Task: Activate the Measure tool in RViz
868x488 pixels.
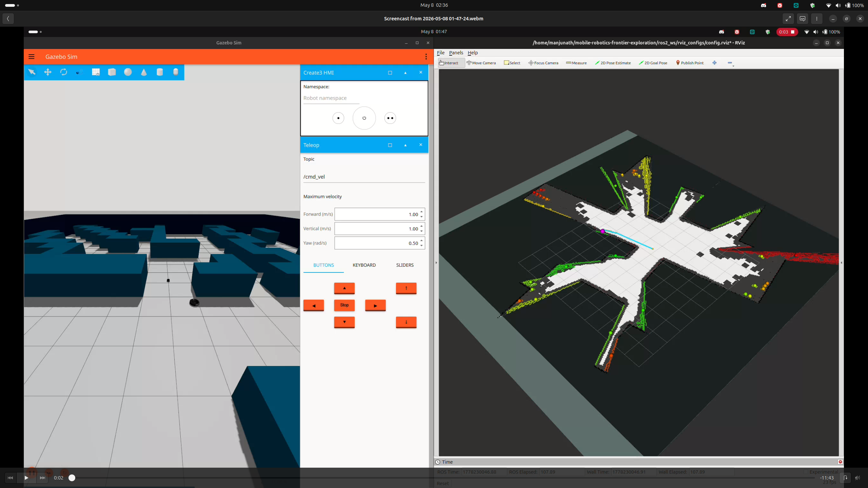Action: [x=576, y=63]
